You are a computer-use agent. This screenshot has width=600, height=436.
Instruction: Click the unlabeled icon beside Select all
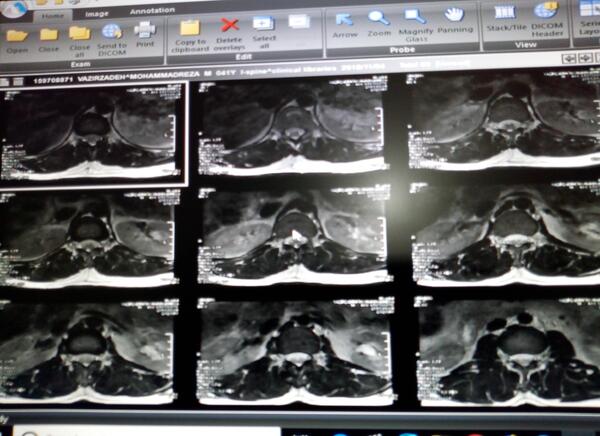click(x=299, y=21)
